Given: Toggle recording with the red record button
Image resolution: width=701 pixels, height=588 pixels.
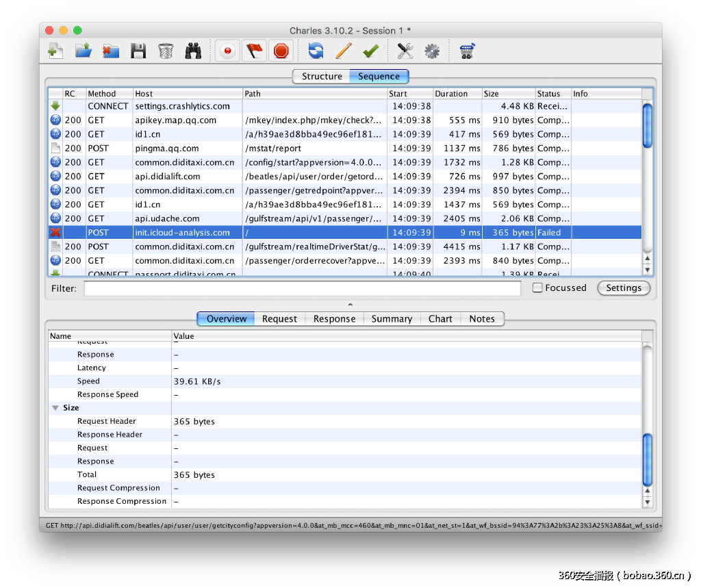Looking at the screenshot, I should 227,51.
